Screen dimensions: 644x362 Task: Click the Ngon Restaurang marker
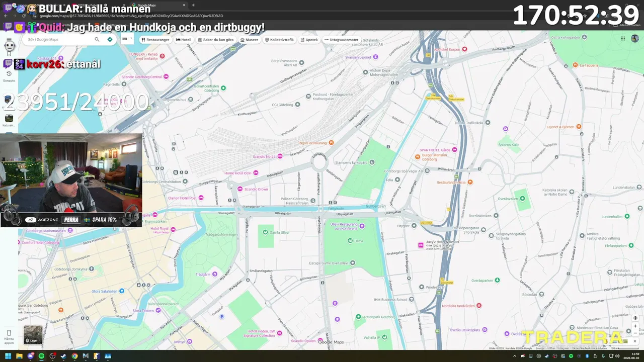[331, 143]
